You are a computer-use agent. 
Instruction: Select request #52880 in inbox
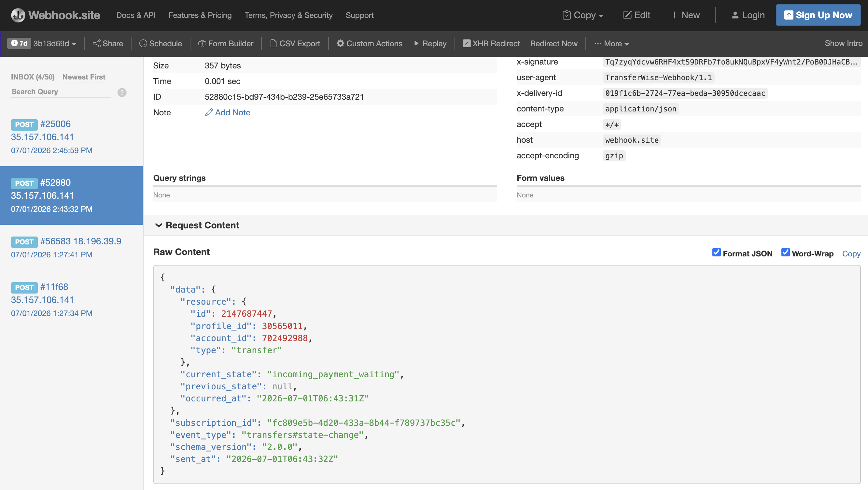coord(71,195)
